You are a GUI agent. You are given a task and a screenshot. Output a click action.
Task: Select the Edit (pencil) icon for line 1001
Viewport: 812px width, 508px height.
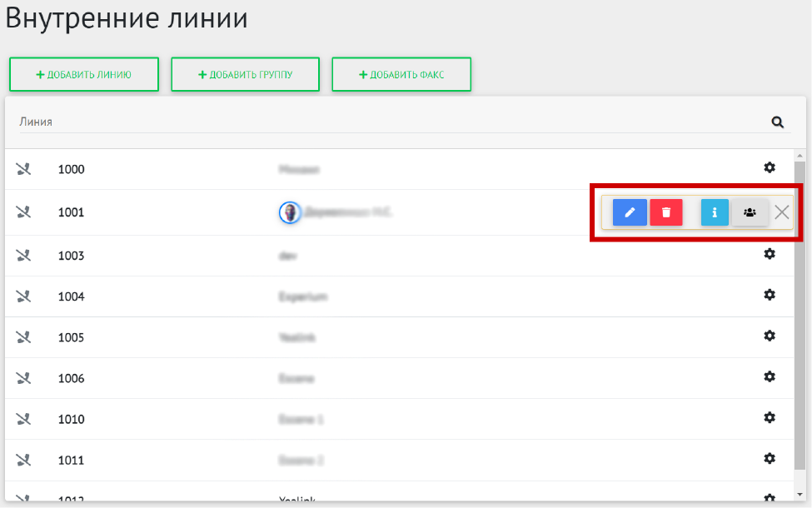coord(630,212)
